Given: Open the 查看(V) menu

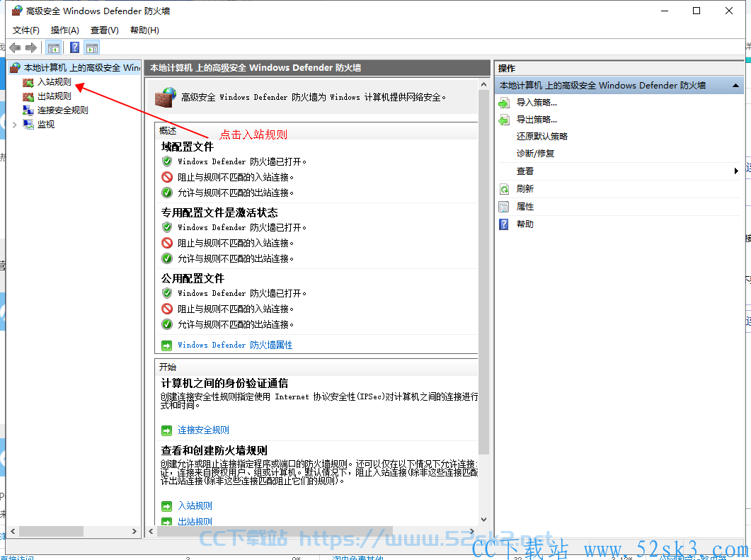Looking at the screenshot, I should coord(105,30).
